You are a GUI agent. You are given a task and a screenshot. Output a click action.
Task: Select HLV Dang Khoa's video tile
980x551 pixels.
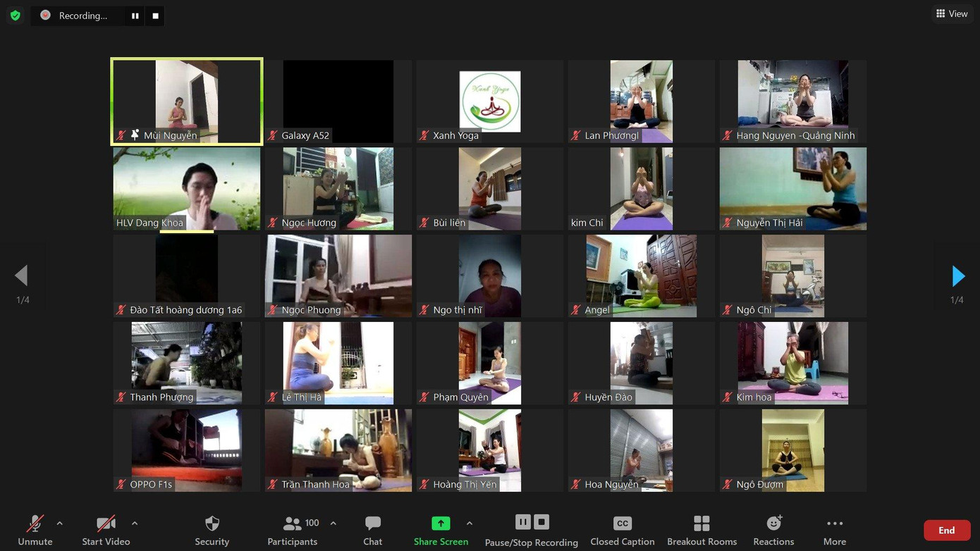click(x=186, y=188)
